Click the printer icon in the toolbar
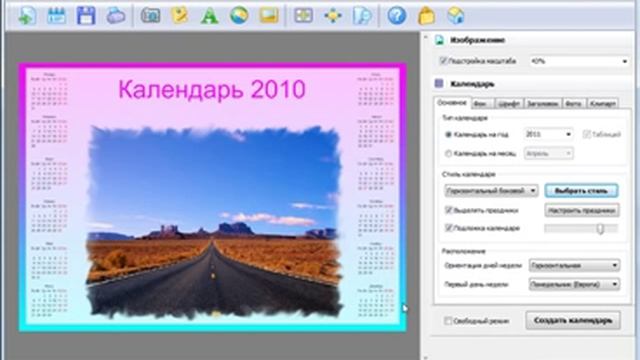This screenshot has height=360, width=640. (x=116, y=16)
